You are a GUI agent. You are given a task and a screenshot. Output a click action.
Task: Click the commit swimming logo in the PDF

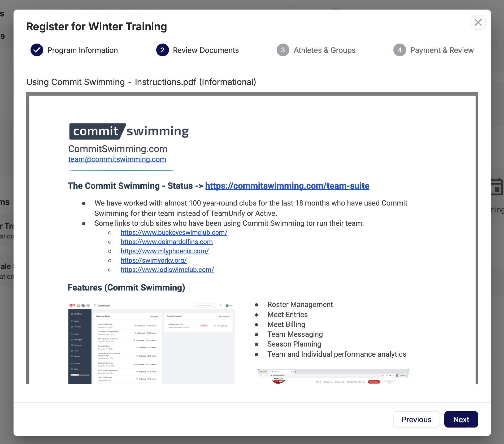(x=129, y=131)
